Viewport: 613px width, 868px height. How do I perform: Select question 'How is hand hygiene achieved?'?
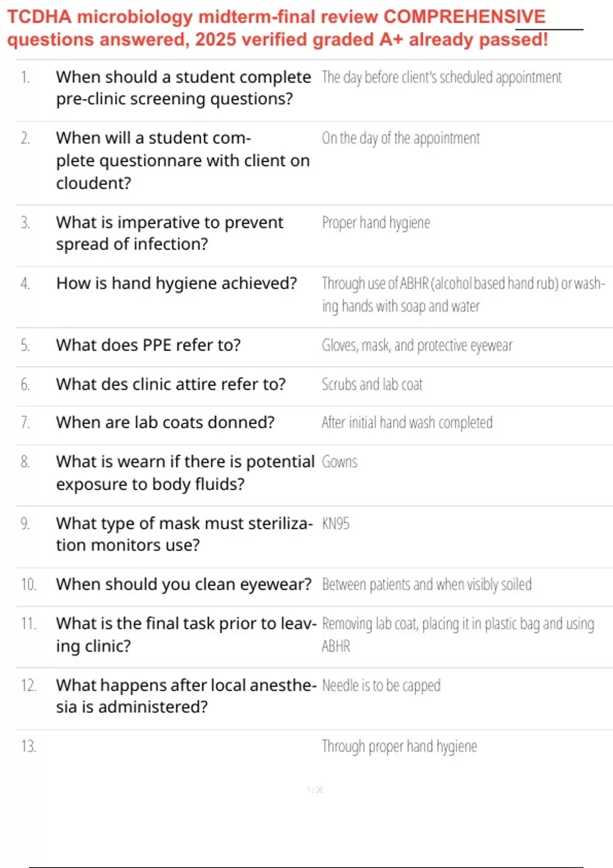pos(176,283)
